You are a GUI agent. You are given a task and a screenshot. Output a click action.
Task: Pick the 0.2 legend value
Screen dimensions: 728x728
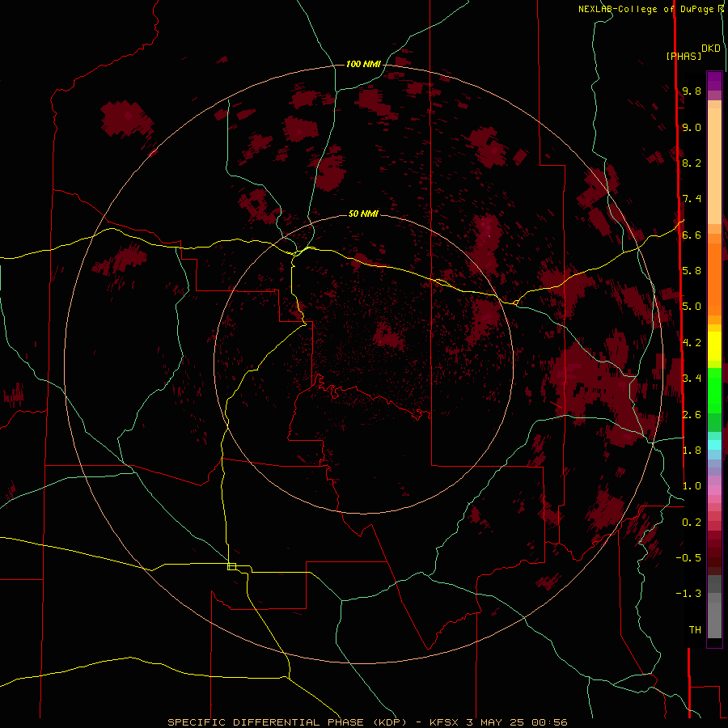[x=692, y=523]
